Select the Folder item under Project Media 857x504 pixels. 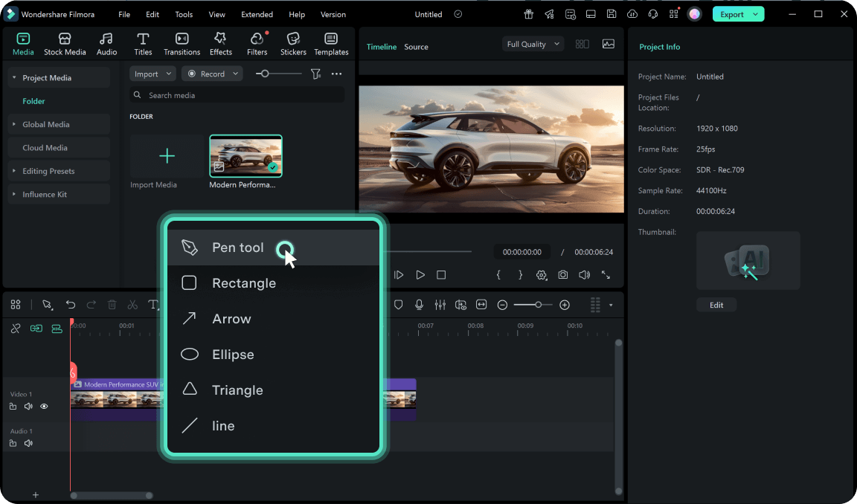pyautogui.click(x=33, y=101)
